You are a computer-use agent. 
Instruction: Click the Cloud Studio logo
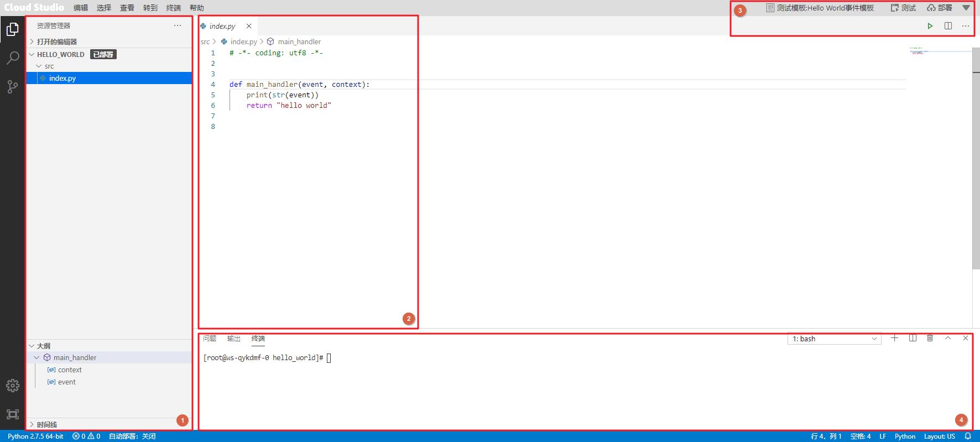[x=34, y=7]
